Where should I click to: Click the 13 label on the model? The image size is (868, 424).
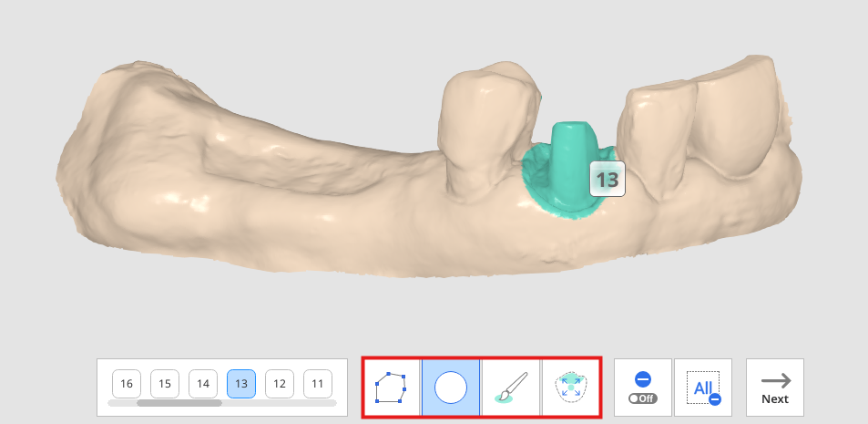(x=608, y=179)
